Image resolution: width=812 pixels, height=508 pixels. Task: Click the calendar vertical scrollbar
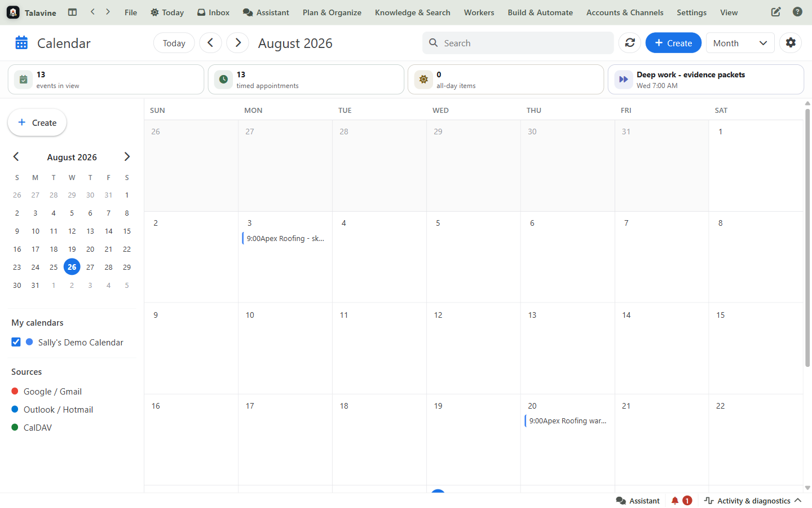pos(807,237)
